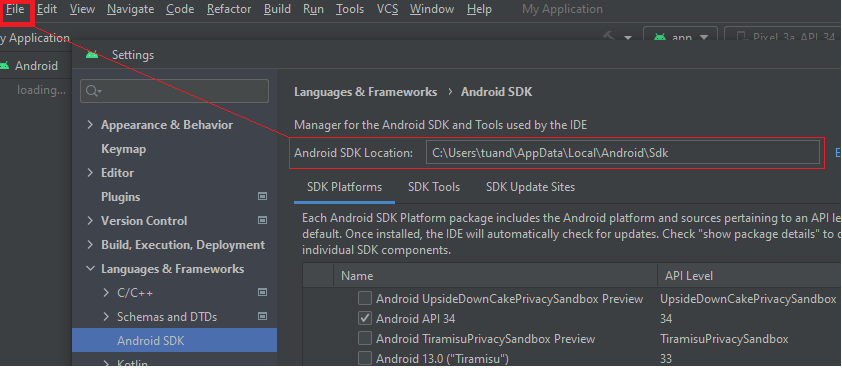The image size is (842, 368).
Task: Click the search magnifier icon in the settings search
Action: (x=93, y=91)
